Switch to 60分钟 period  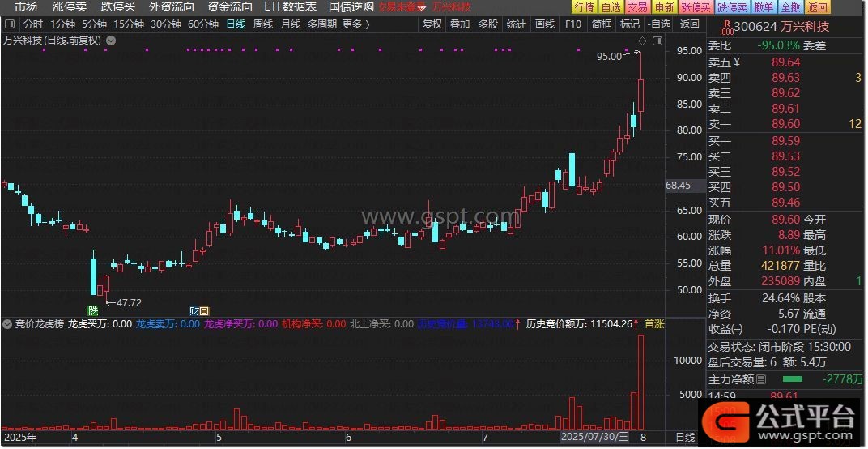(x=202, y=24)
